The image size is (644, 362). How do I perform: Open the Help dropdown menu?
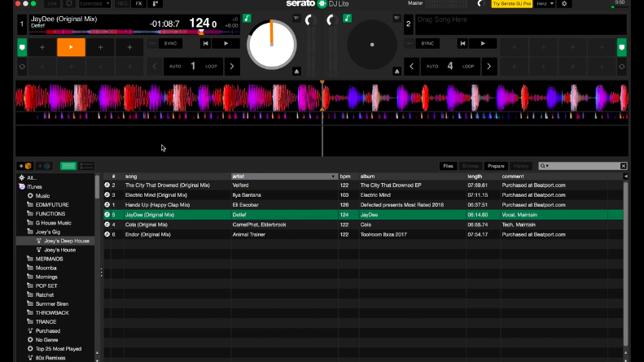(x=545, y=4)
